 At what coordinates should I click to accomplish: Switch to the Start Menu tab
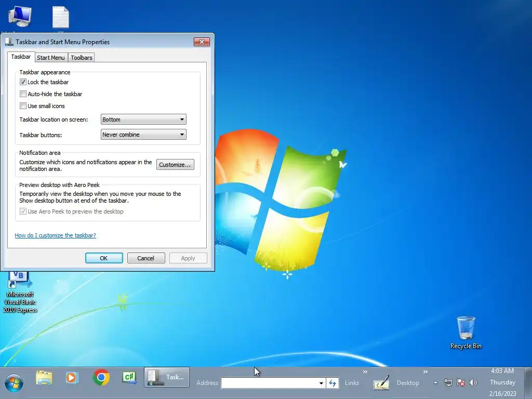tap(51, 57)
